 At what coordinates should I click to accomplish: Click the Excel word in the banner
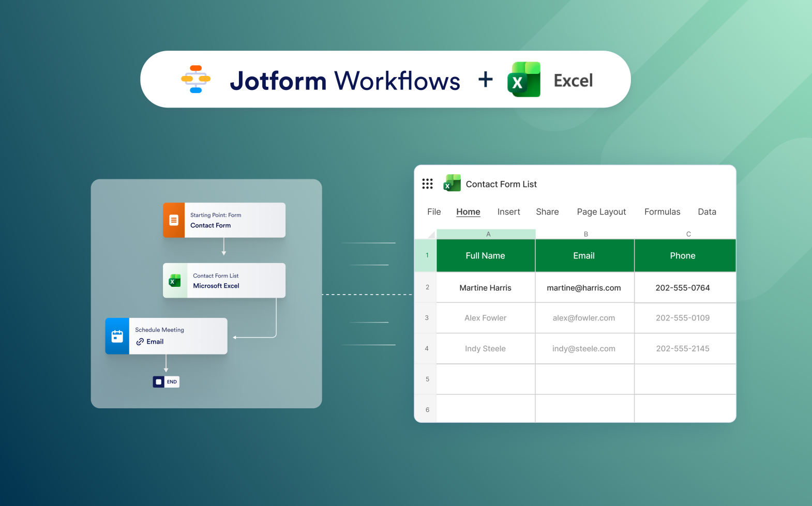click(573, 81)
